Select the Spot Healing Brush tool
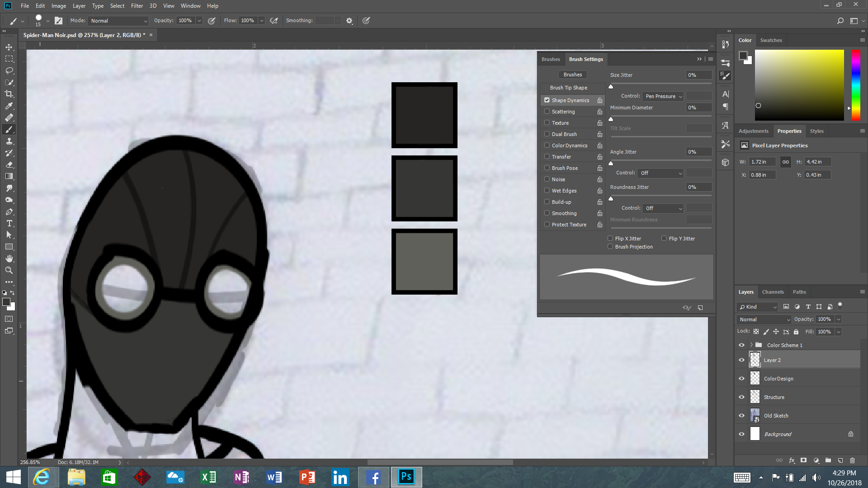The width and height of the screenshot is (868, 488). (9, 117)
